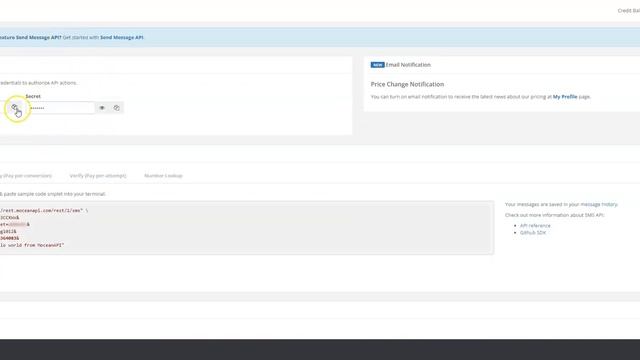Click the Email Notification heading

point(408,65)
